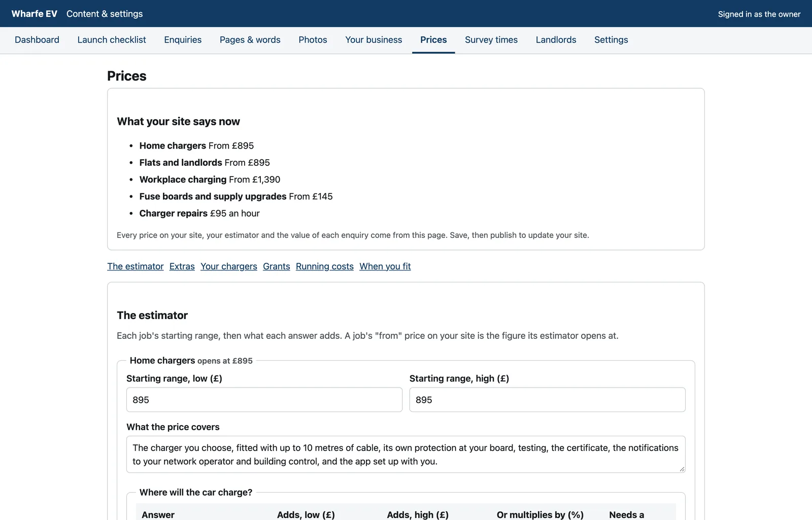This screenshot has height=520, width=812.
Task: Select the Prices tab
Action: coord(433,40)
